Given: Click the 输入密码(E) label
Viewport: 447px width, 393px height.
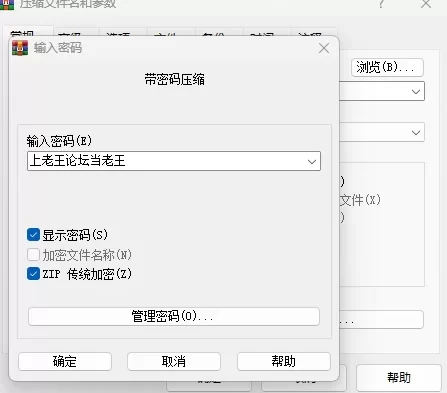Looking at the screenshot, I should point(59,141).
